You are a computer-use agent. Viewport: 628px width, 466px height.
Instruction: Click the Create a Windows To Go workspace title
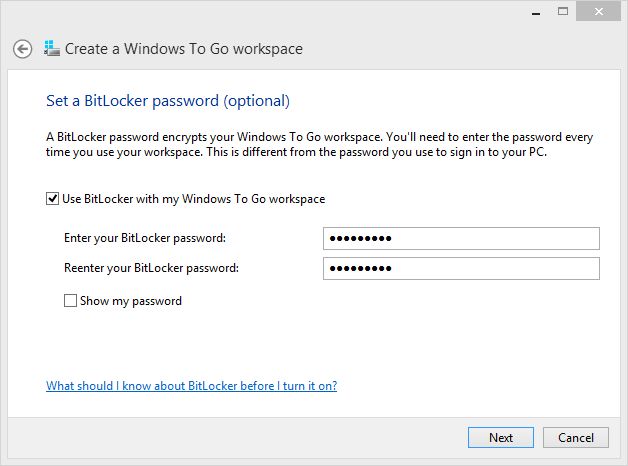tap(184, 49)
